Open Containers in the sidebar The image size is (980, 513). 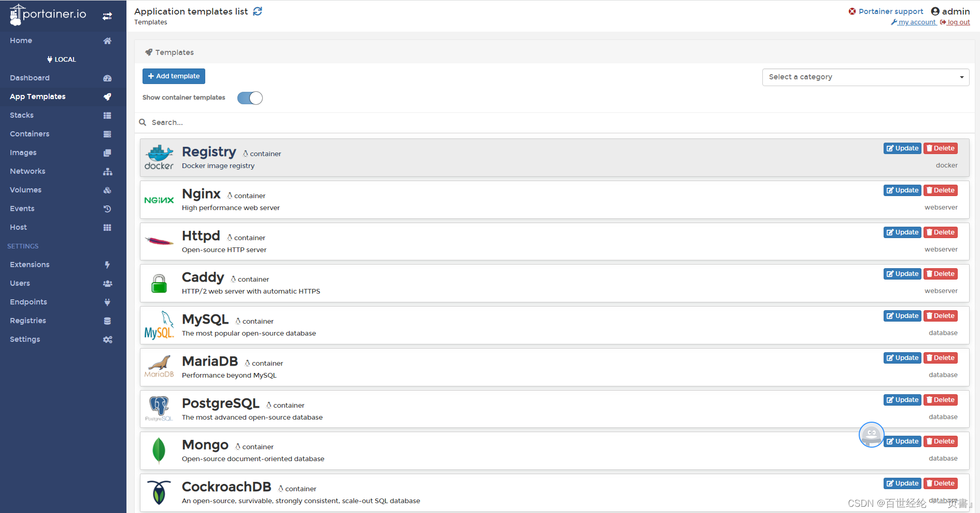click(30, 134)
